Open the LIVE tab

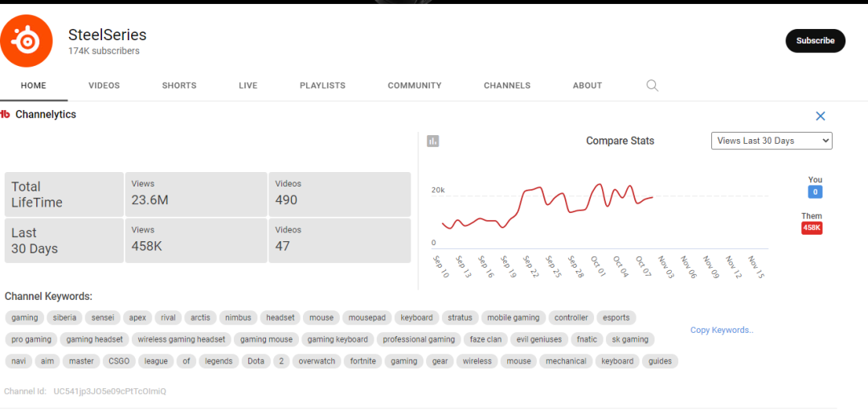pos(248,86)
